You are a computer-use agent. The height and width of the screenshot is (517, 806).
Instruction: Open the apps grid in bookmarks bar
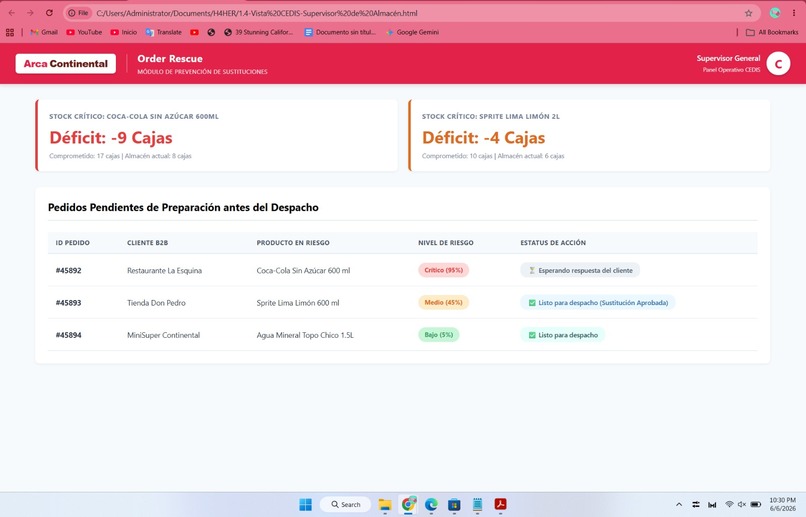tap(10, 32)
